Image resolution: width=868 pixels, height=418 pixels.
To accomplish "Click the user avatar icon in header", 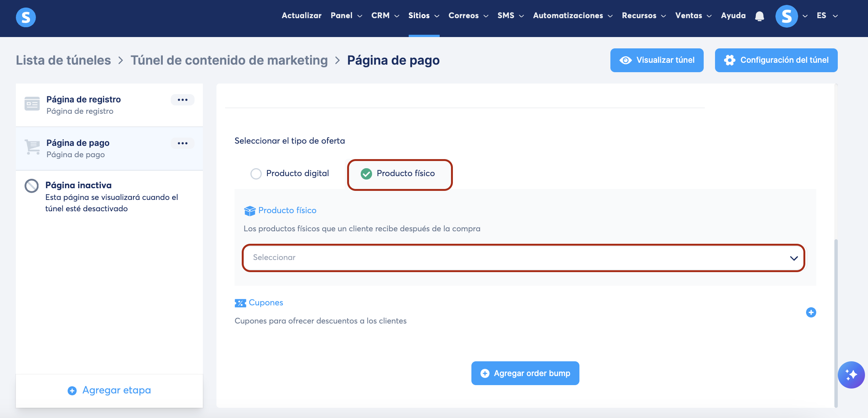I will pyautogui.click(x=786, y=16).
